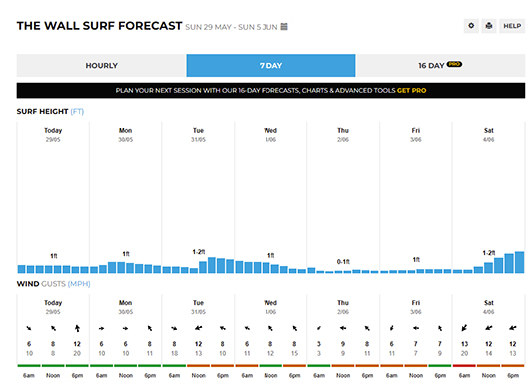Click the print icon button
The image size is (532, 392).
pos(489,26)
